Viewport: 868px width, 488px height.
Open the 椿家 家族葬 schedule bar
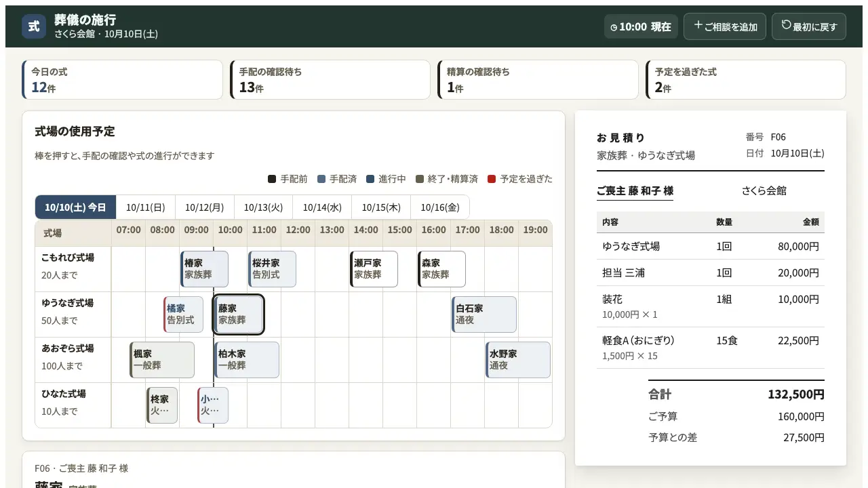[x=205, y=269]
